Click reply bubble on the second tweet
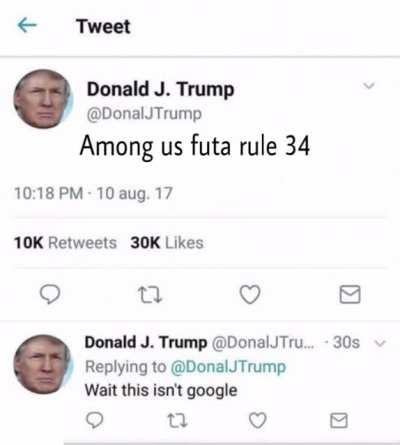This screenshot has width=400, height=445. click(95, 420)
